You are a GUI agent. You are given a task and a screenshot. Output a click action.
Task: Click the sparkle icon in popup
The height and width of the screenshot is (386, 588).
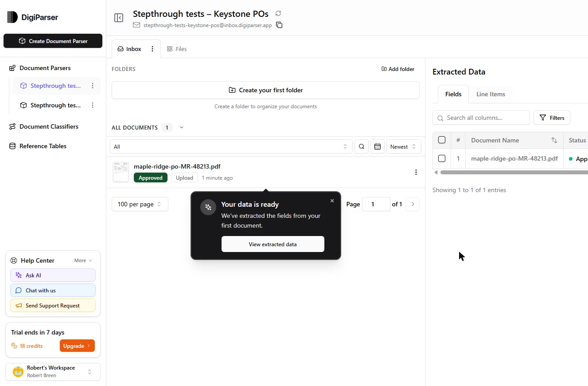(x=208, y=207)
